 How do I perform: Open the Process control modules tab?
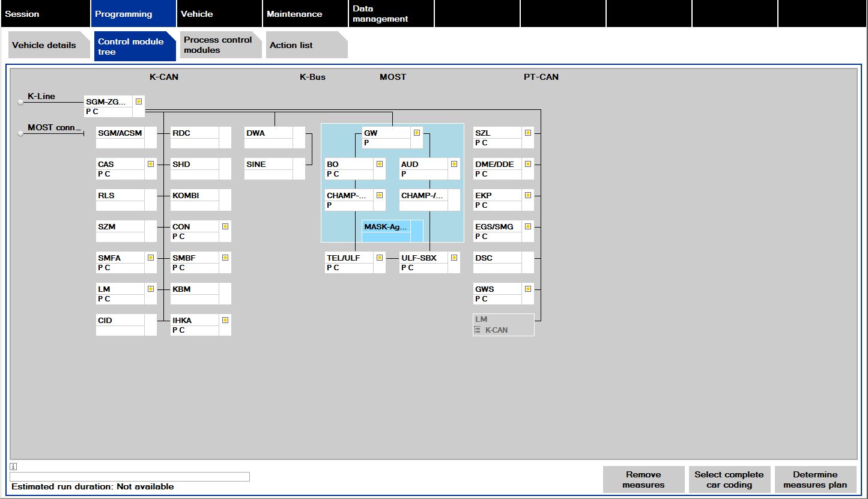point(220,45)
